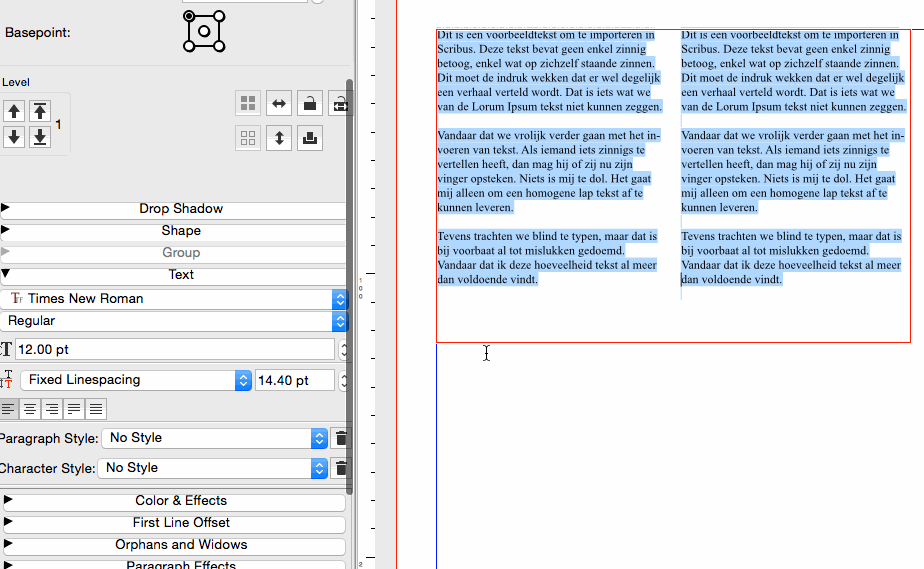The height and width of the screenshot is (569, 924).
Task: Expand the Drop Shadow section
Action: [180, 209]
